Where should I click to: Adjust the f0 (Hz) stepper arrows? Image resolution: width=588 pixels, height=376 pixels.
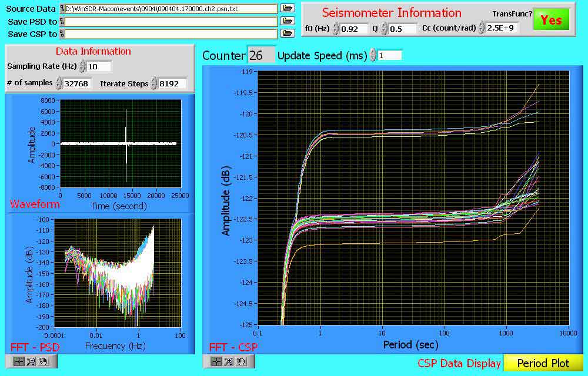click(x=336, y=28)
